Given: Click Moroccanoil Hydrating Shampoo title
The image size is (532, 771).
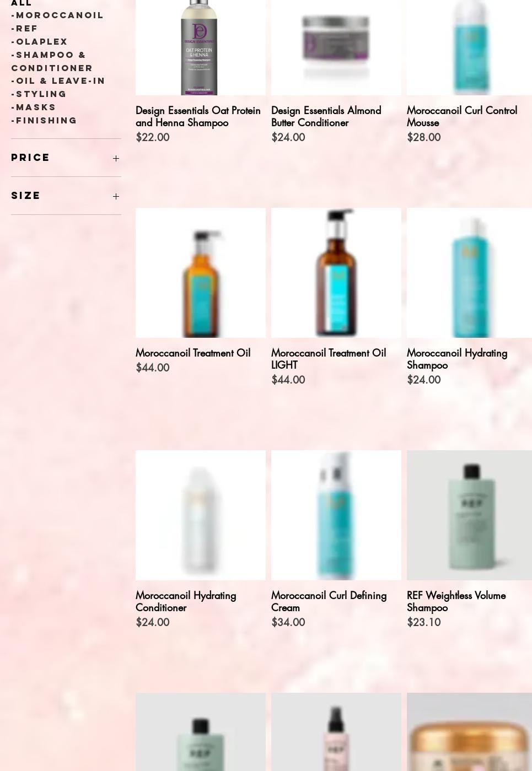Looking at the screenshot, I should pos(457,359).
